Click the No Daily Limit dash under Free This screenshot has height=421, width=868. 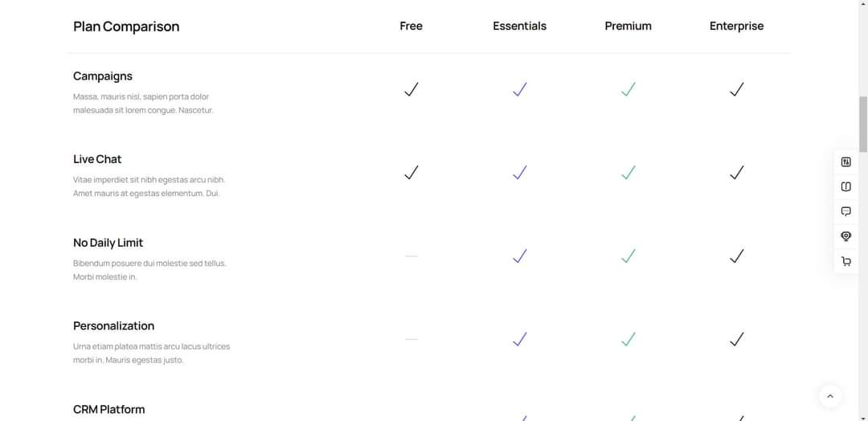click(x=411, y=256)
